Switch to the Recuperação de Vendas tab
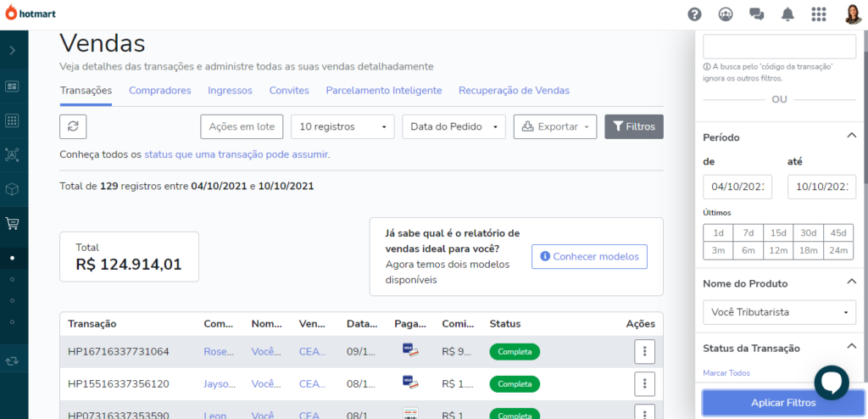 514,91
